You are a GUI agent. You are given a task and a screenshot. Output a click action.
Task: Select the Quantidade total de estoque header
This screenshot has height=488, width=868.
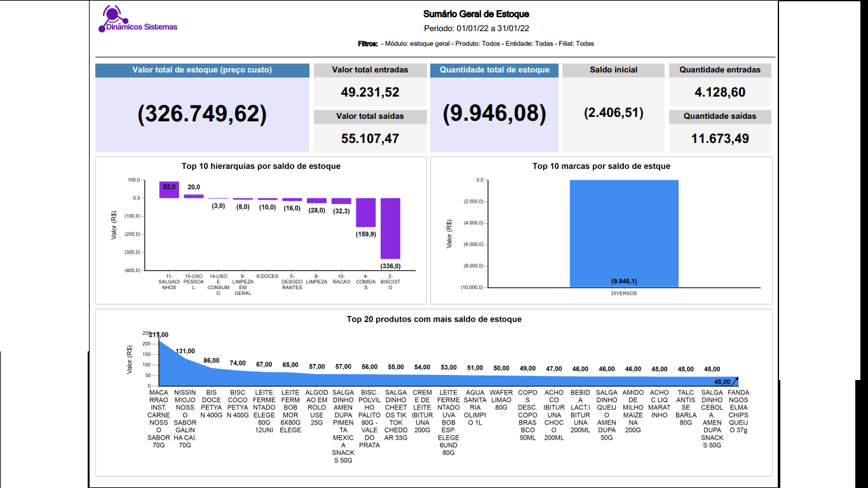[494, 71]
